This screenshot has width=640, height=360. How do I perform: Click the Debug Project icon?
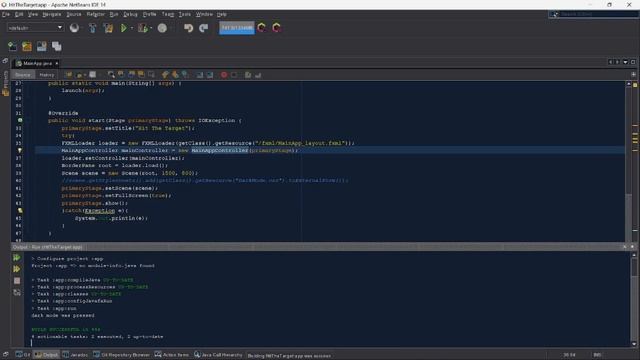pos(143,28)
